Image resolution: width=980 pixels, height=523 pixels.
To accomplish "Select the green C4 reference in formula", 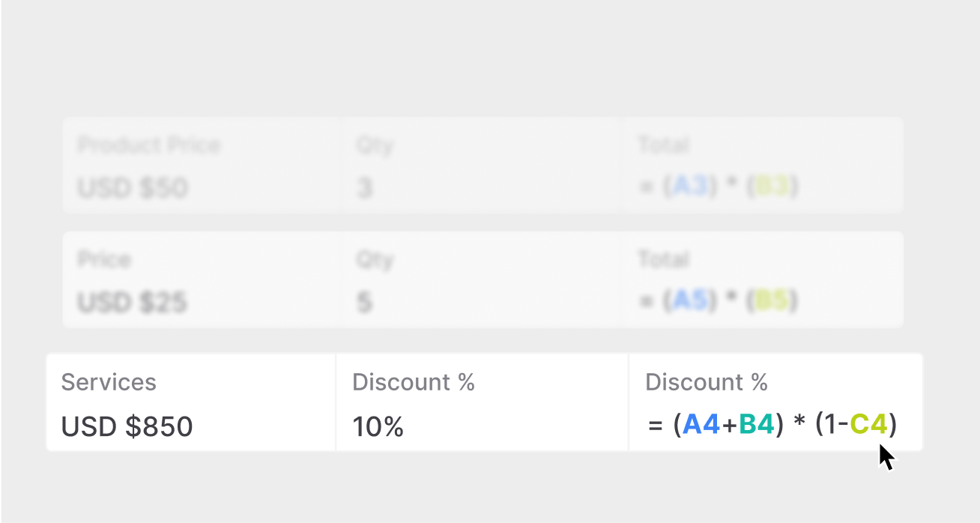I will (869, 426).
